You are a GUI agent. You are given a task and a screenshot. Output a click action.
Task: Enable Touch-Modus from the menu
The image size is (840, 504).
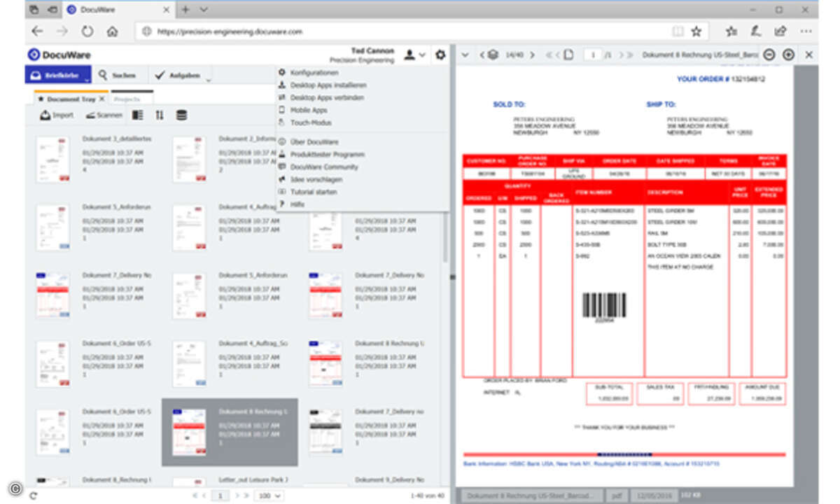coord(311,122)
